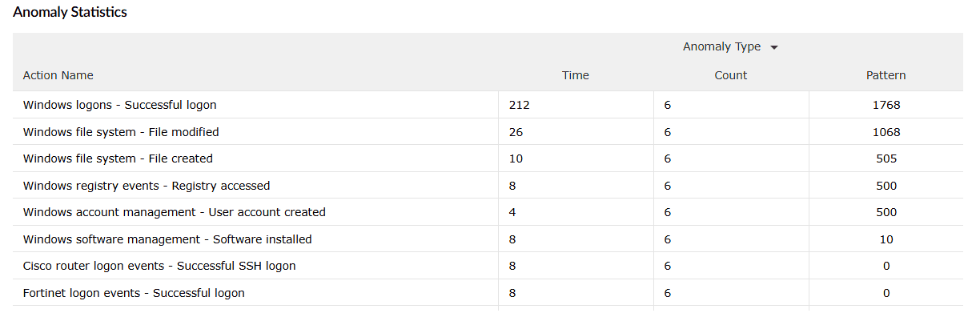
Task: Open Windows software management - Software installed
Action: pos(167,239)
